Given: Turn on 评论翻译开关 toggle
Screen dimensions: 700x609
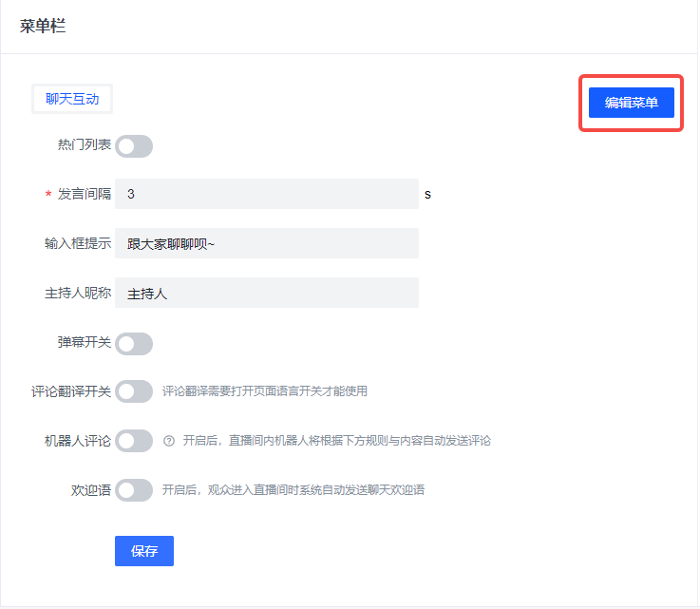Looking at the screenshot, I should [x=134, y=391].
